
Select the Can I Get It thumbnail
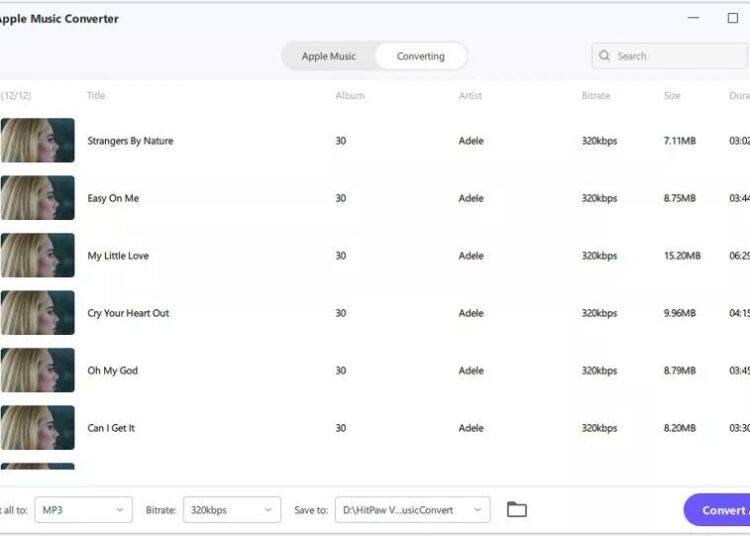(37, 427)
